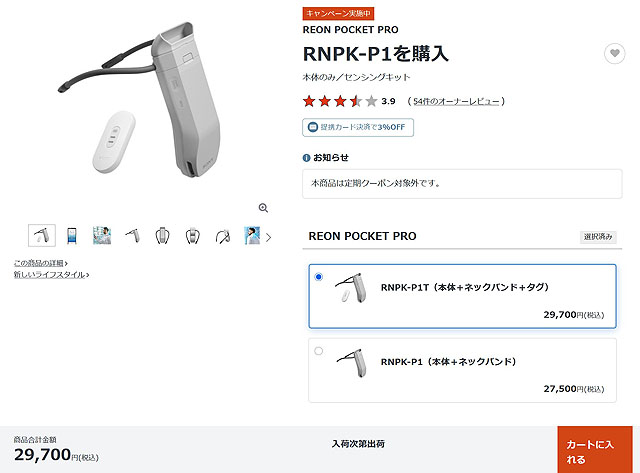Select the first product thumbnail
640x473 pixels.
(42, 235)
